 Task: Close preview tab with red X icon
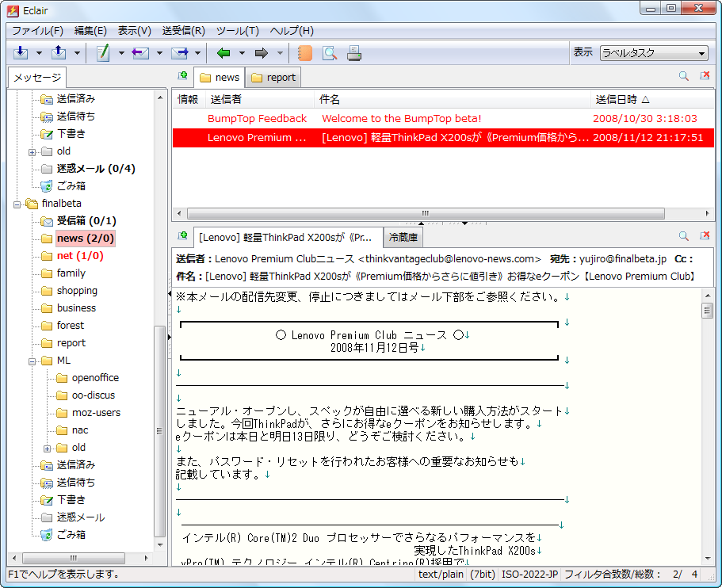tap(705, 235)
